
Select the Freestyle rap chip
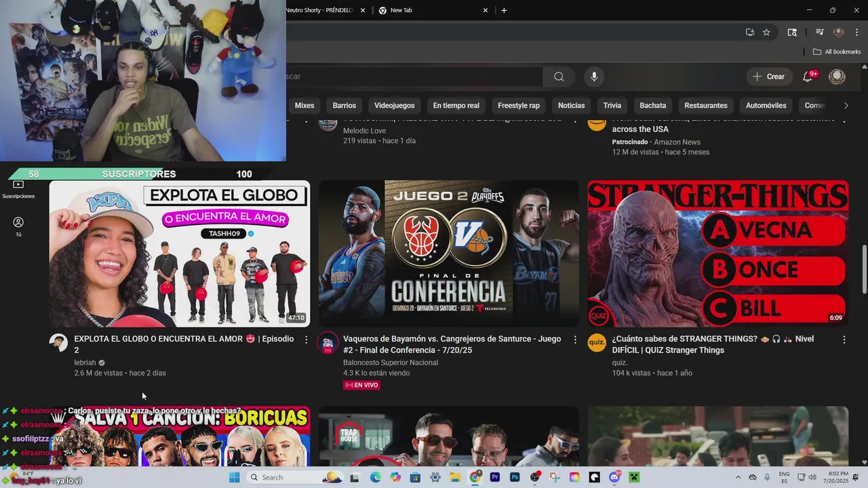pos(519,105)
